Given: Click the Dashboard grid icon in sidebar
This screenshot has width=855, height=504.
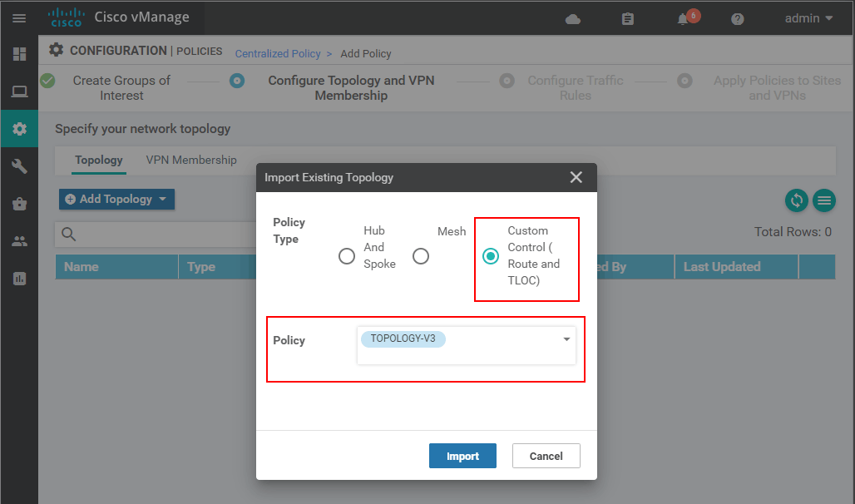Looking at the screenshot, I should [x=18, y=54].
